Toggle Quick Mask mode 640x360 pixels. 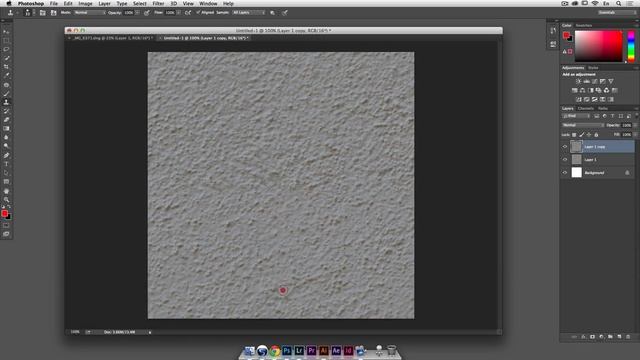point(6,225)
